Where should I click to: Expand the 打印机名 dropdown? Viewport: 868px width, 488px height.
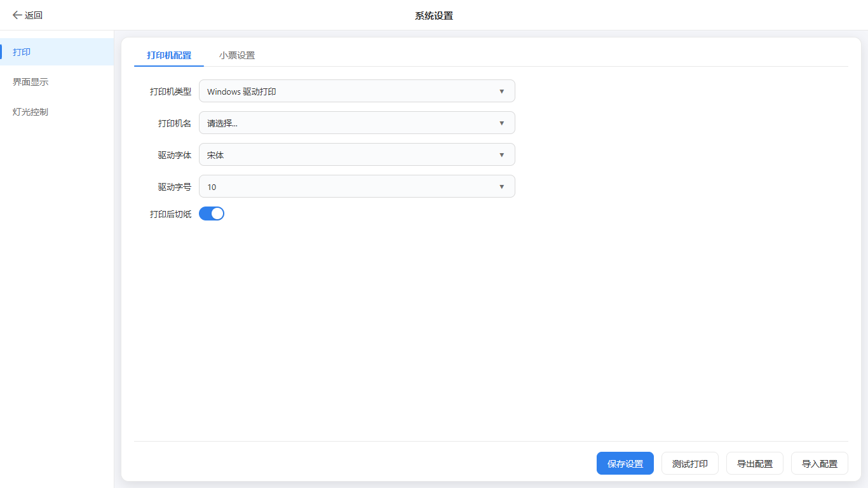pos(357,123)
